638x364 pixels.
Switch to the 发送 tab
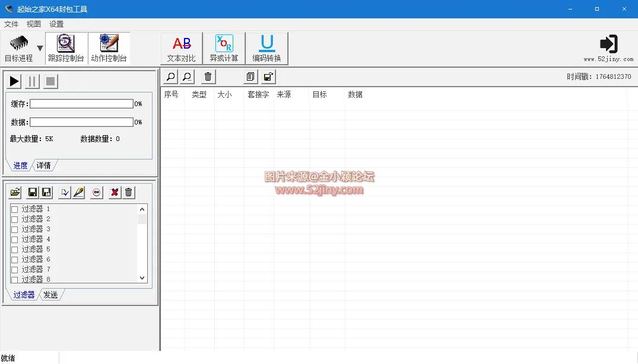[x=51, y=295]
